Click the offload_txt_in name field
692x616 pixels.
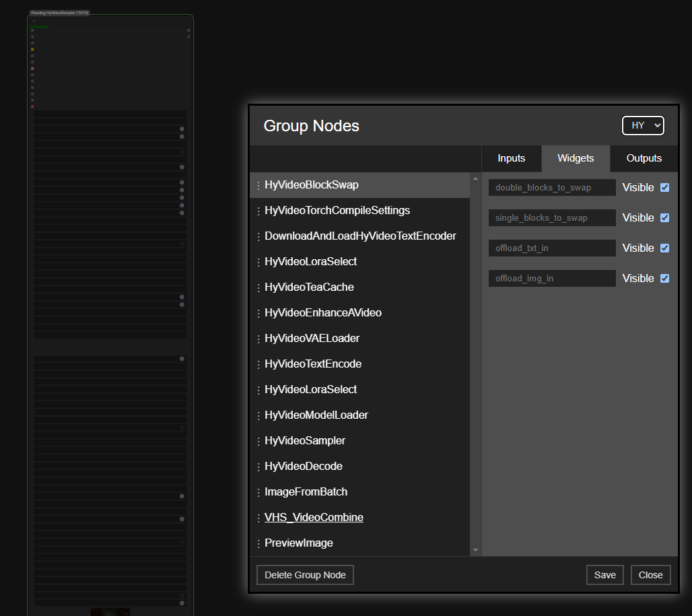(552, 248)
